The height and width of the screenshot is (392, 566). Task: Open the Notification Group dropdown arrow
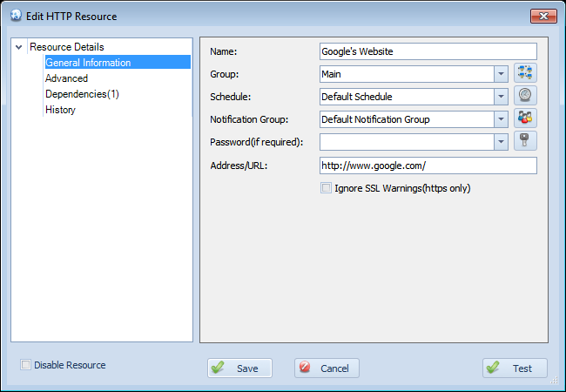tap(501, 119)
